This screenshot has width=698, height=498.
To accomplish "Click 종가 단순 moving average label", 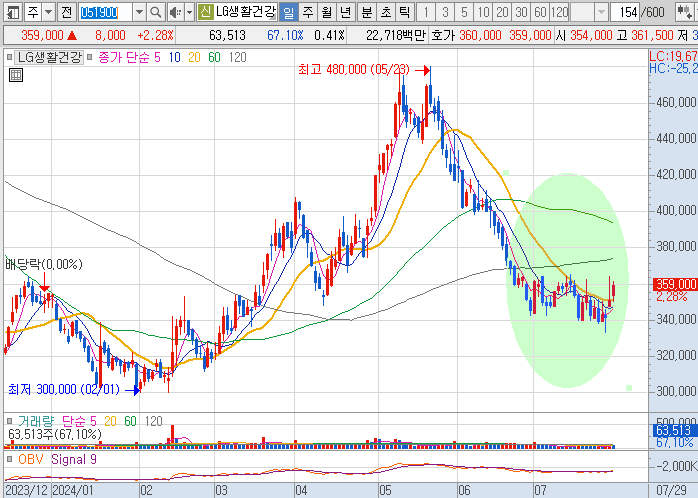I will 123,57.
